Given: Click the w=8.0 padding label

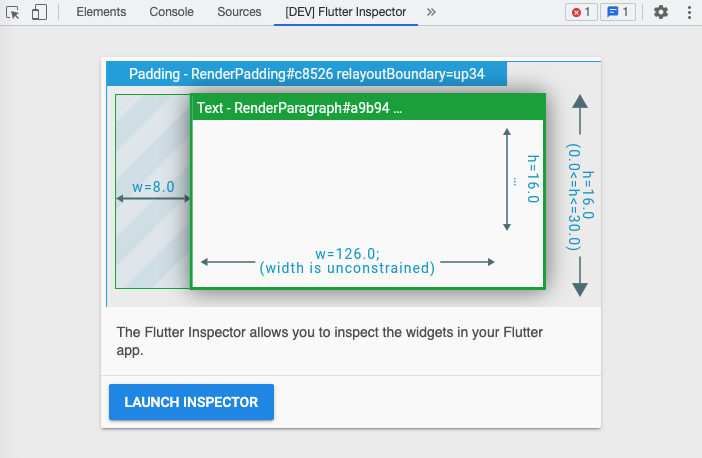Looking at the screenshot, I should tap(153, 187).
